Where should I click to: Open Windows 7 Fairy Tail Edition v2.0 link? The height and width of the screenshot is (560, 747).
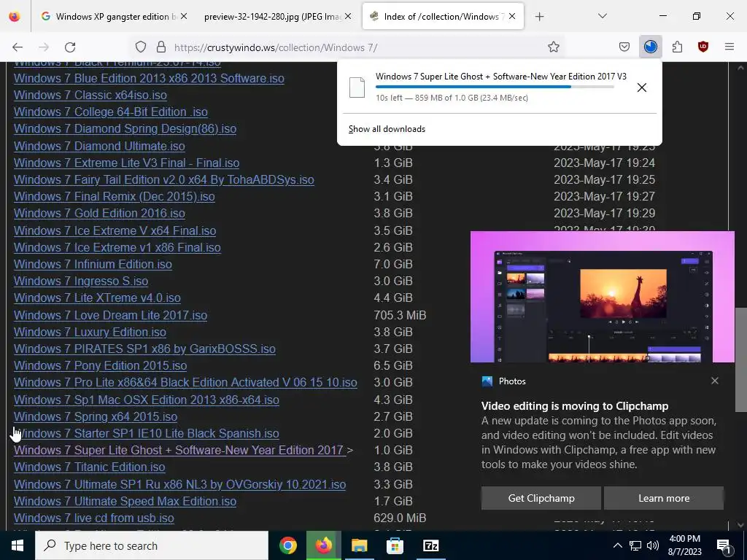point(164,179)
